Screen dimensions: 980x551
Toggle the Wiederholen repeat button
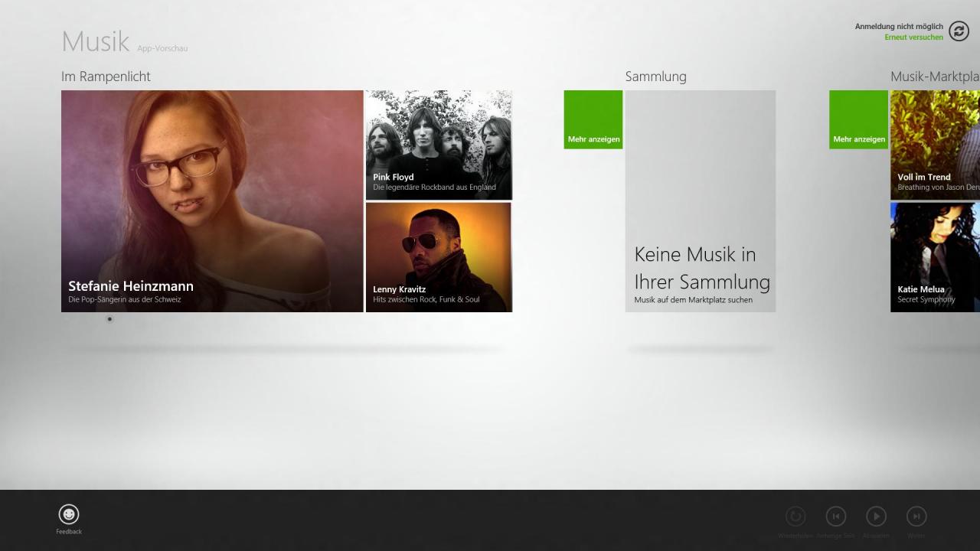click(795, 517)
